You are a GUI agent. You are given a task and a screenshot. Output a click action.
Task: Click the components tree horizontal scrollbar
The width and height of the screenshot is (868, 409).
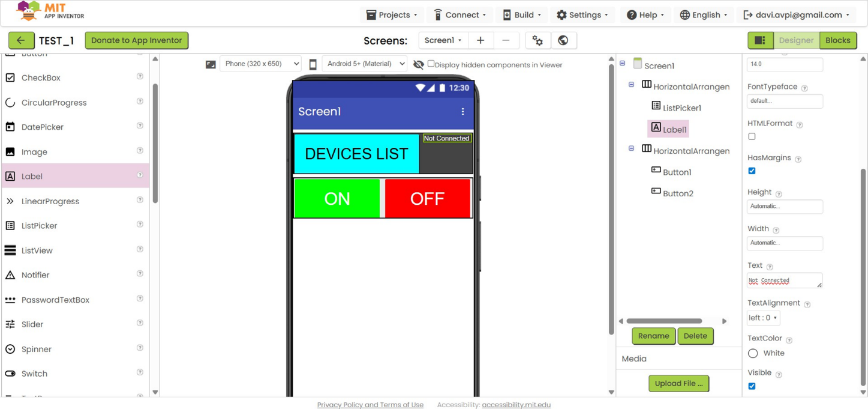664,321
